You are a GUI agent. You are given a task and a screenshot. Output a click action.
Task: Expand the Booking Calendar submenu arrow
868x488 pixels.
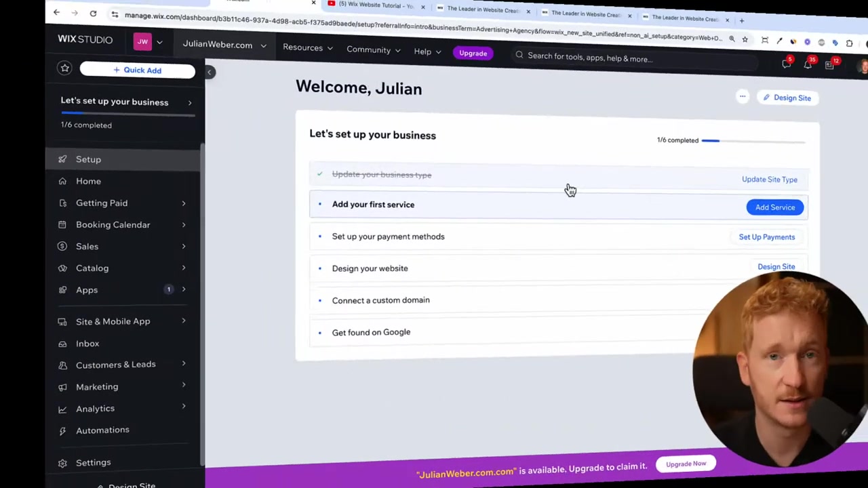[x=184, y=224]
